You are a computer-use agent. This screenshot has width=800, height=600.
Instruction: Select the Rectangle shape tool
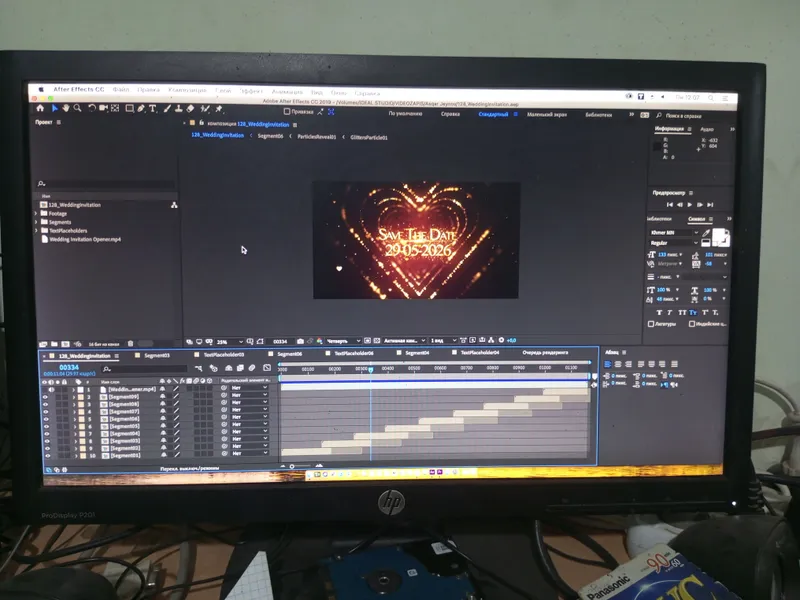point(129,108)
